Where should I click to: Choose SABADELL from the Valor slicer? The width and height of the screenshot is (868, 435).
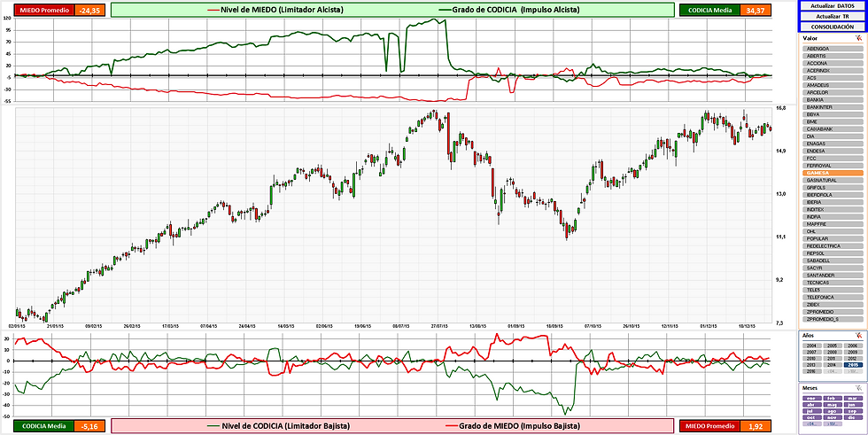point(833,260)
